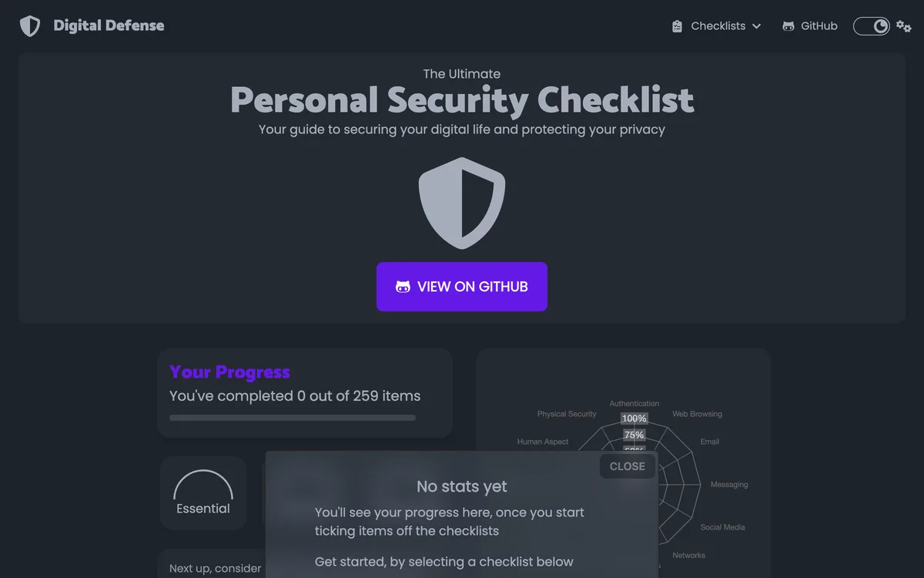Click the Digital Defense shield logo
The height and width of the screenshot is (578, 924).
(30, 26)
